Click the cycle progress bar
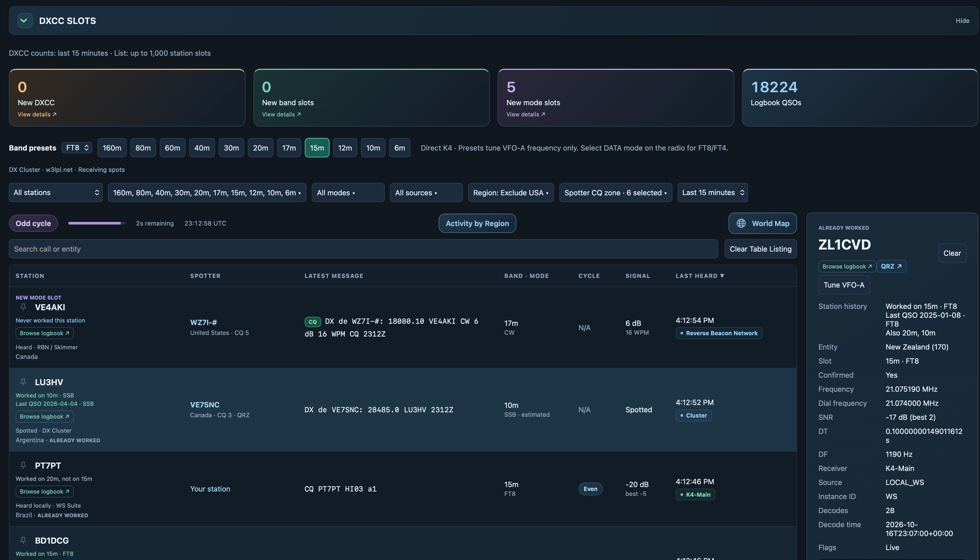Screen dimensions: 980x560 click(x=97, y=223)
